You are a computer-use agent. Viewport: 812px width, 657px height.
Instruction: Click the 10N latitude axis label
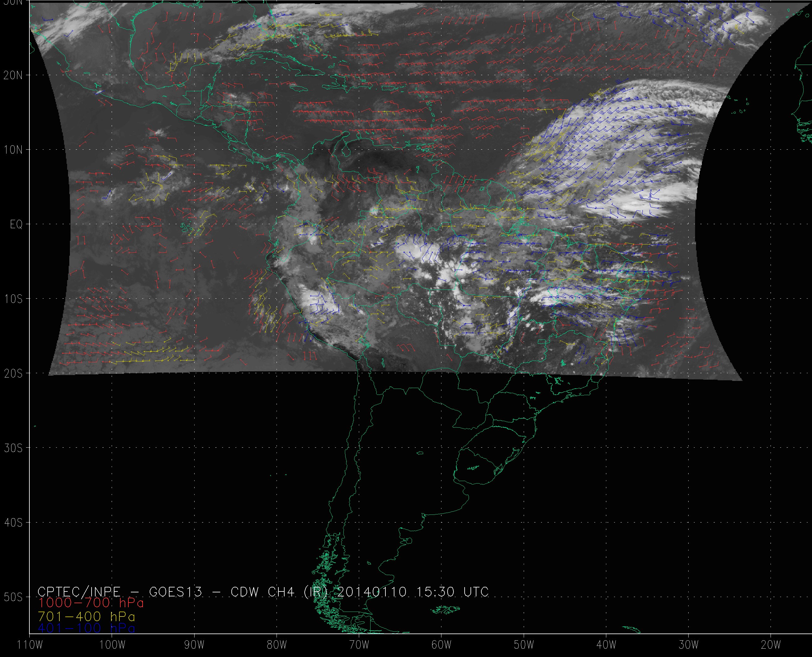pos(13,150)
